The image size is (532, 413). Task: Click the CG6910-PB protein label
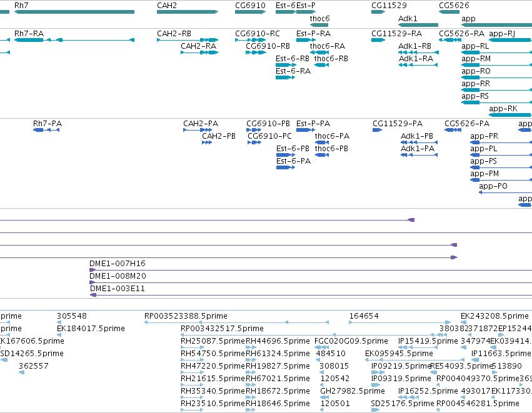point(268,124)
